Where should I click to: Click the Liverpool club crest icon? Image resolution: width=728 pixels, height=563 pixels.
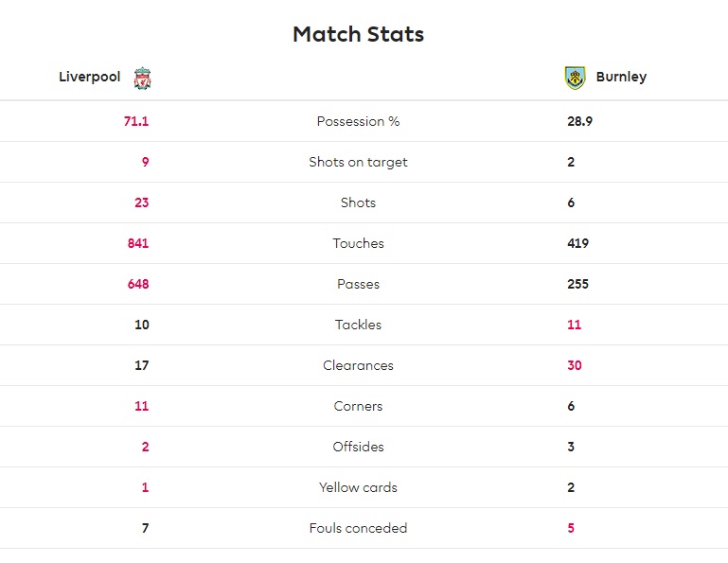pos(143,78)
